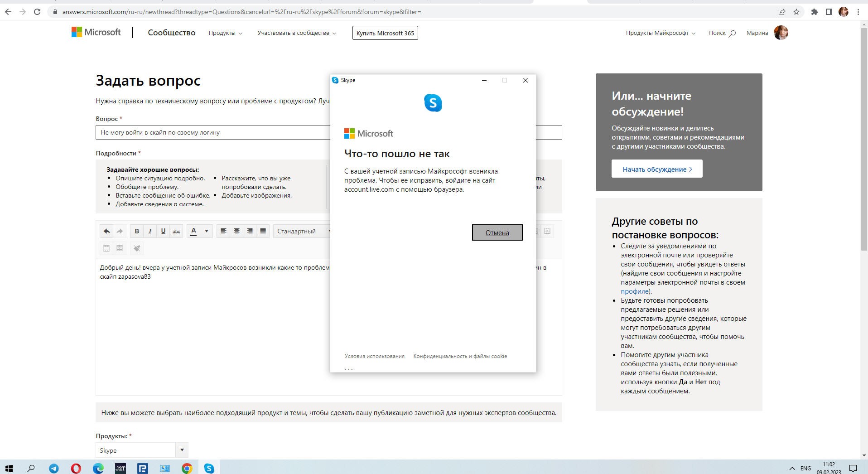
Task: Open the Chrome profile avatar
Action: [843, 12]
